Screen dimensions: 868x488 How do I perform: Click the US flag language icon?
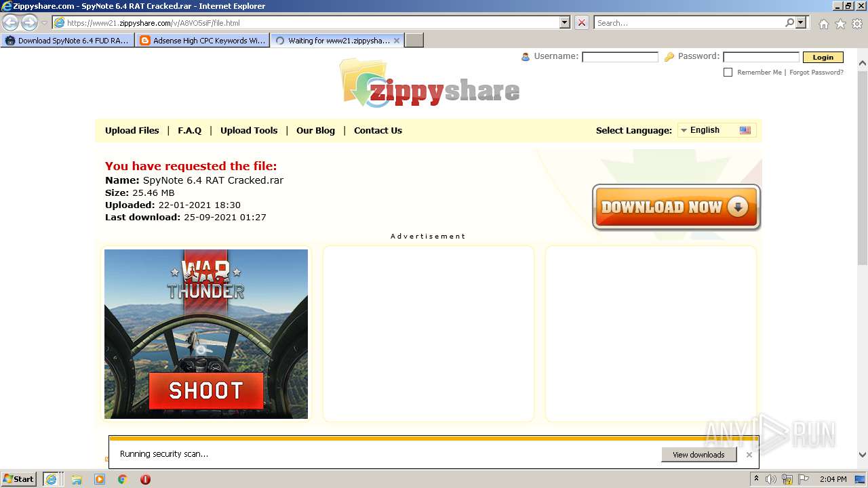[x=745, y=130]
